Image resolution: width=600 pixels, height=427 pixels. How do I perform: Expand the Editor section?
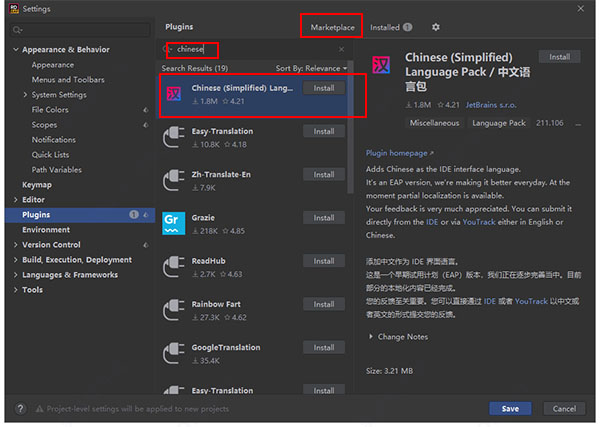[x=16, y=200]
